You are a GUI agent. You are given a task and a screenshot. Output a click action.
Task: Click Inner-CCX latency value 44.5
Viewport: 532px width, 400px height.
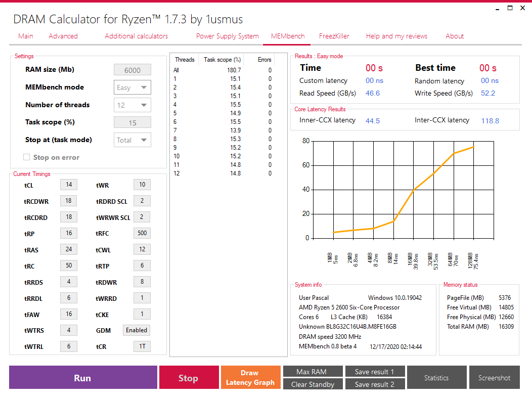tap(373, 121)
